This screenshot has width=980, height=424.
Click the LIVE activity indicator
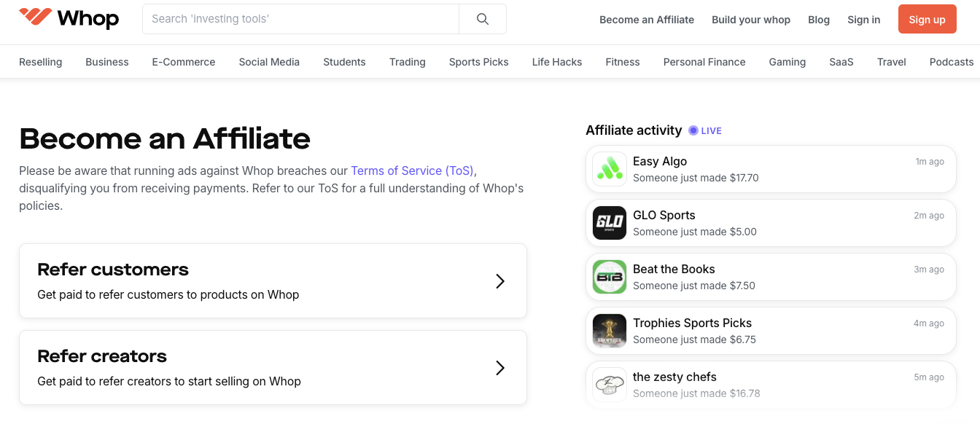[x=705, y=130]
